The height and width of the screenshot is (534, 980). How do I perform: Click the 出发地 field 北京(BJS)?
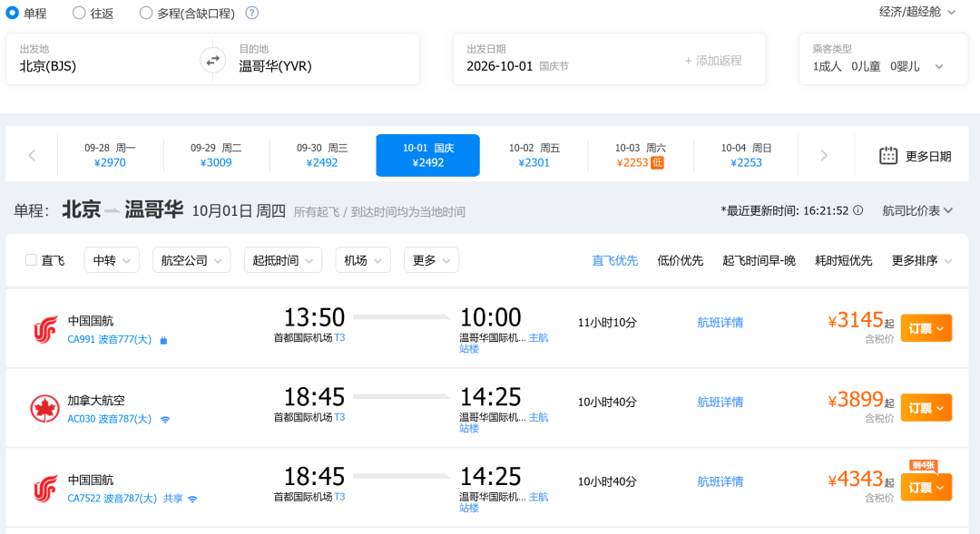pos(102,59)
